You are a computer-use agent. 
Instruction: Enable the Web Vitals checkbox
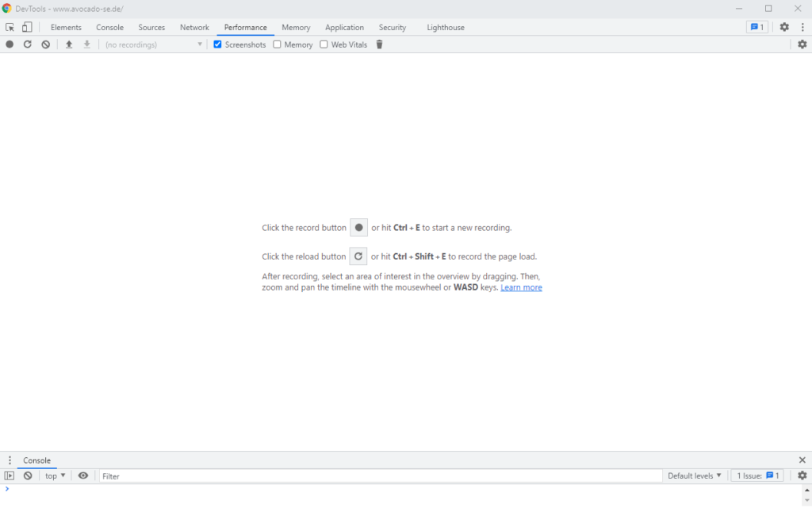tap(324, 44)
